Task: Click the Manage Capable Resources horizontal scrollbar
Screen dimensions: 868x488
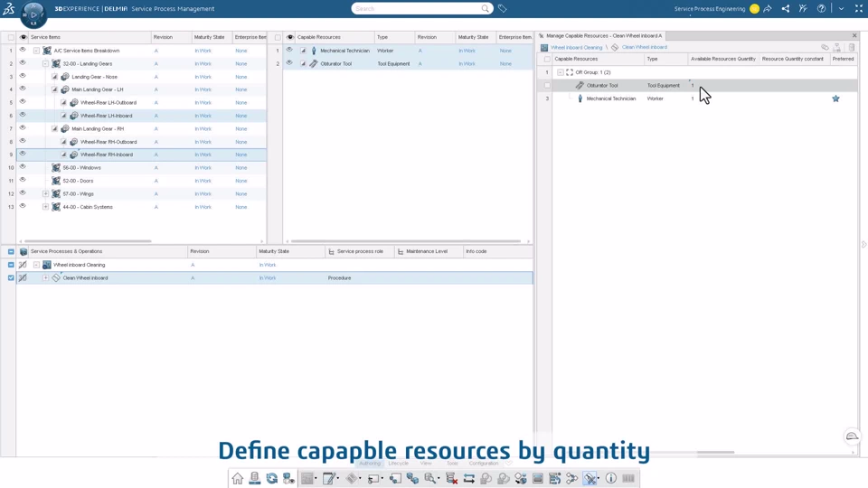Action: [x=716, y=452]
